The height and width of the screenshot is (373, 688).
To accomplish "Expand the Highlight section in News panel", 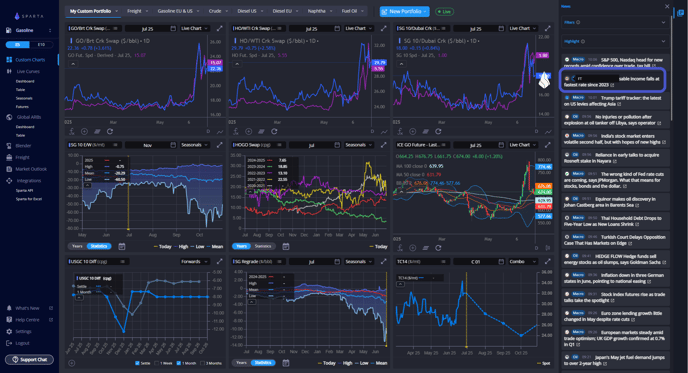I will (x=615, y=41).
